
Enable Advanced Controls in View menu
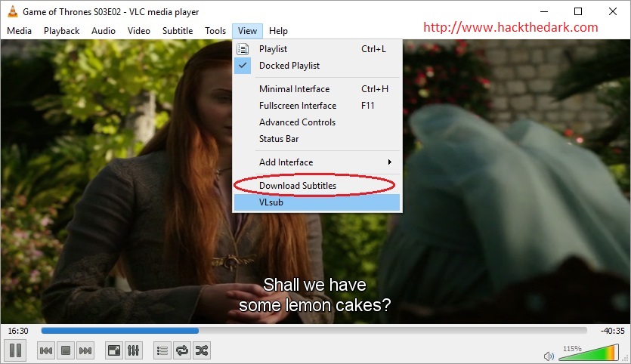[317, 122]
